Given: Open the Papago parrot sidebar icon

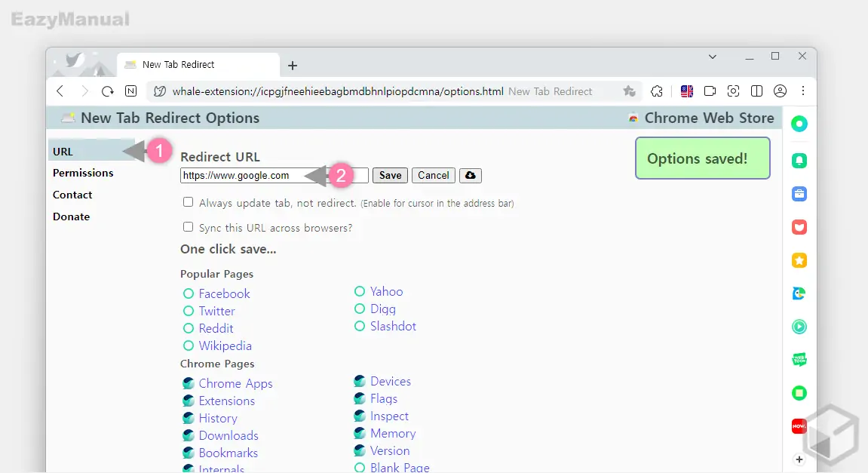Looking at the screenshot, I should 799,293.
